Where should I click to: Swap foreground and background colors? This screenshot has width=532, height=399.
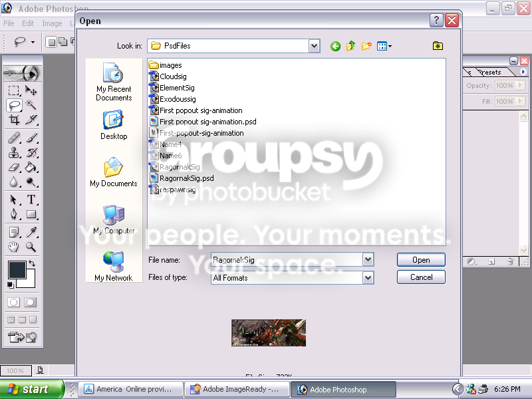(32, 263)
